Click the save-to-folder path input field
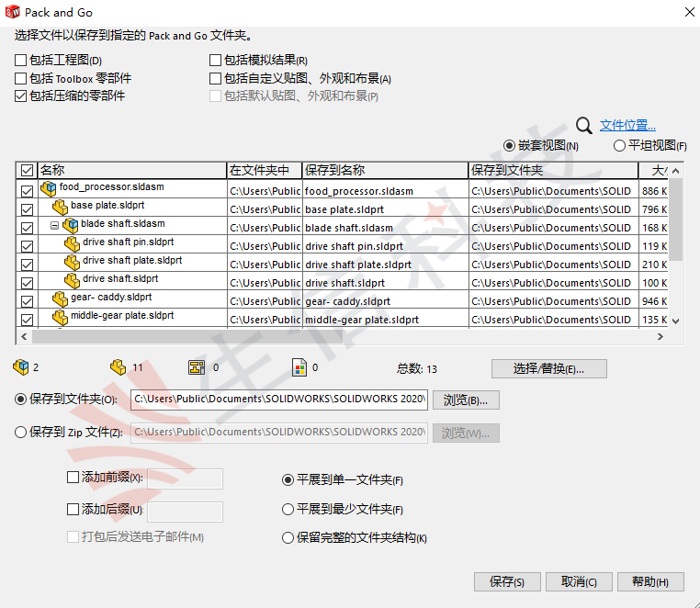The image size is (700, 608). [279, 400]
